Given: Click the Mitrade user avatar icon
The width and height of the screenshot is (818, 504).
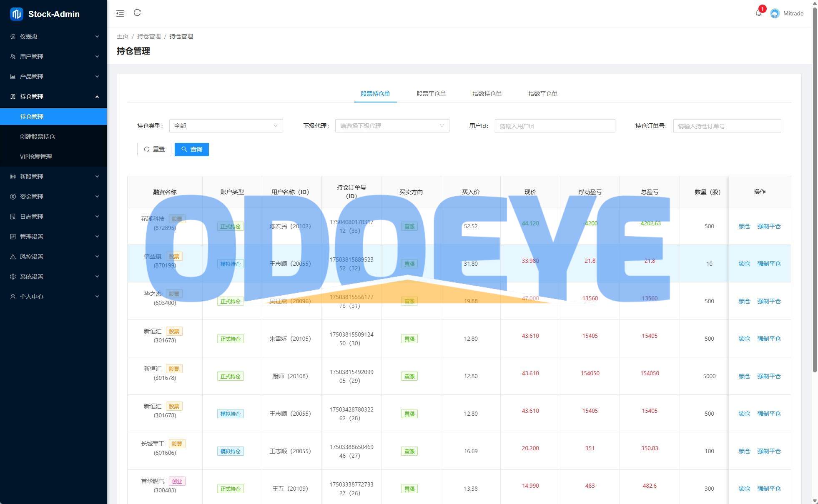Looking at the screenshot, I should [x=775, y=13].
